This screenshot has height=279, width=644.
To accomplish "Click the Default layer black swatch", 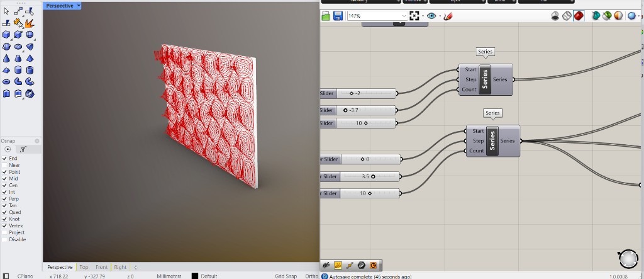I will tap(195, 276).
